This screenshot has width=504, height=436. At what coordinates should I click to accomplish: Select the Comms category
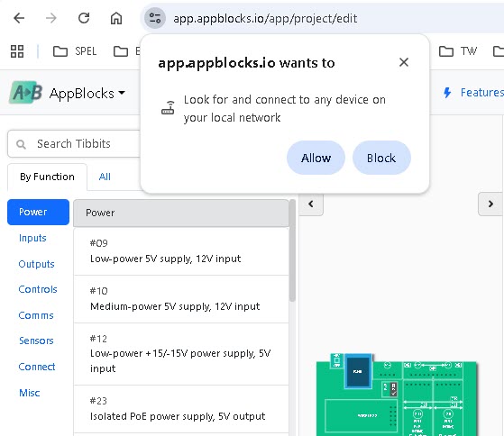pos(36,315)
